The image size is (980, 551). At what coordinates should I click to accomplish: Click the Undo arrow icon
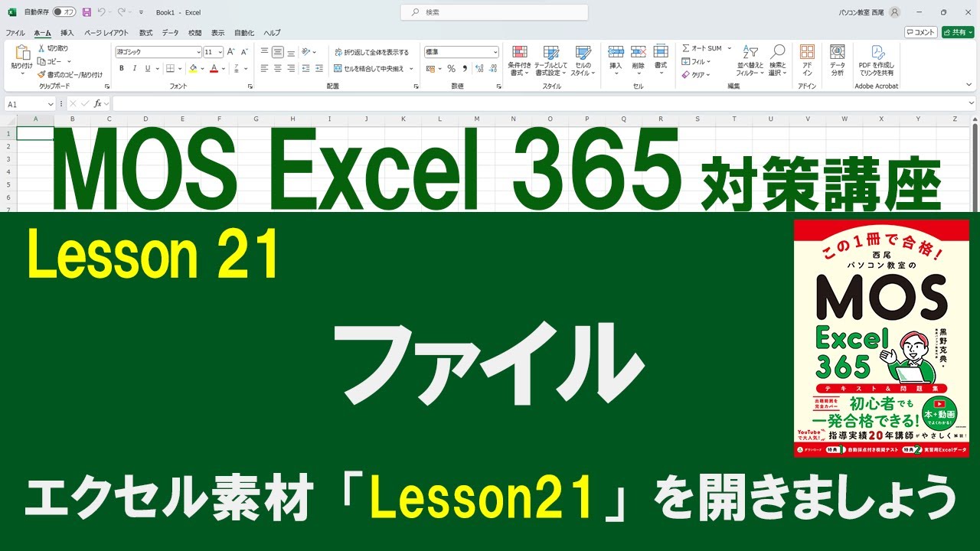(x=101, y=12)
